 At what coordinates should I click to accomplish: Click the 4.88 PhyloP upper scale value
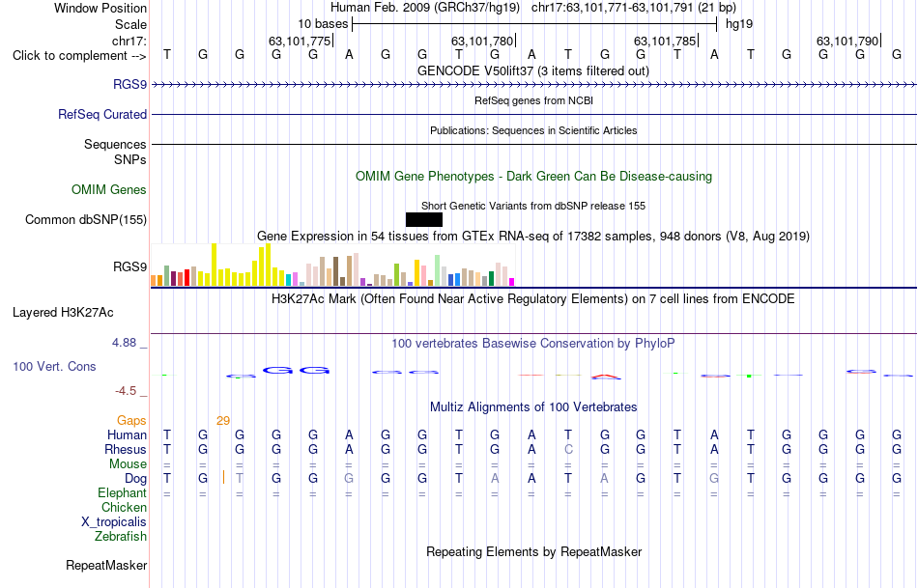point(124,343)
